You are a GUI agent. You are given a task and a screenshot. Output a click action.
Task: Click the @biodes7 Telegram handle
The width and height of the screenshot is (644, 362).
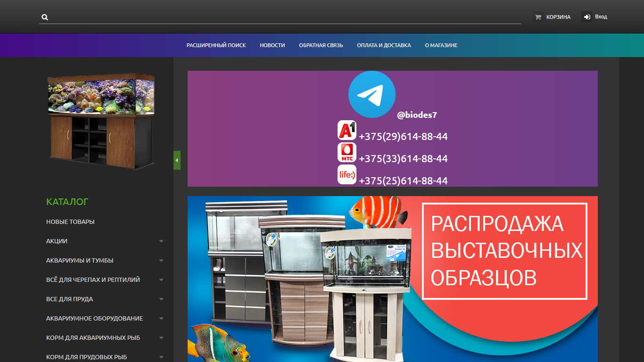click(417, 115)
